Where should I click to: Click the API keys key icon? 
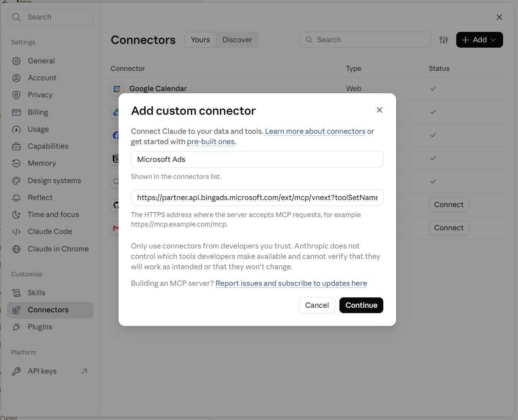coord(16,371)
